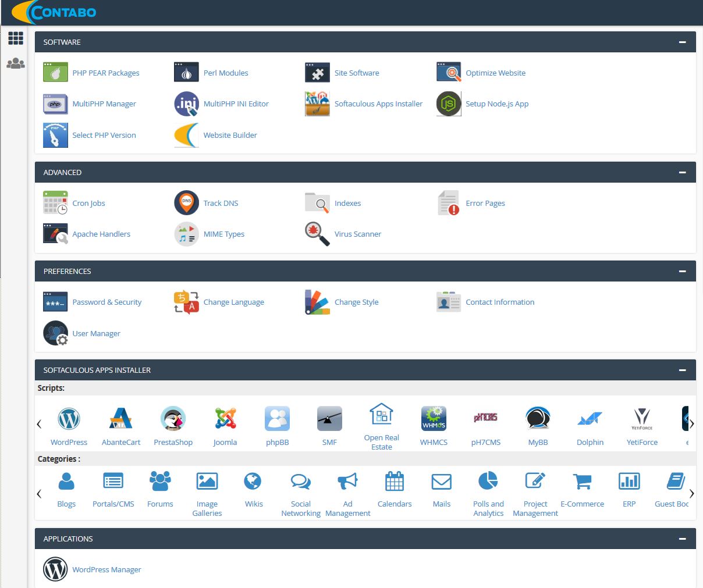Collapse the Softaculous Apps Installer section
This screenshot has width=703, height=588.
(x=683, y=370)
